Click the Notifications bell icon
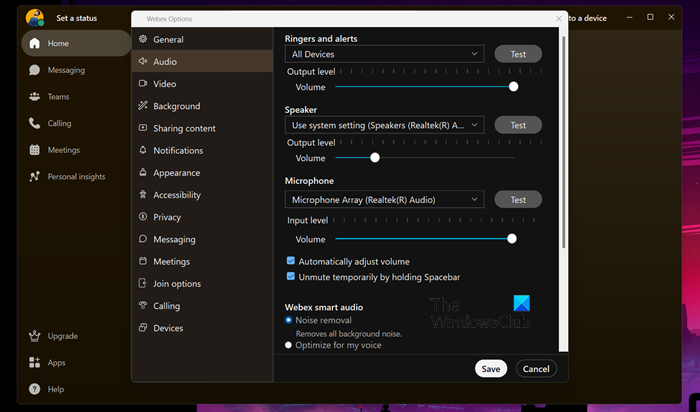 click(143, 150)
